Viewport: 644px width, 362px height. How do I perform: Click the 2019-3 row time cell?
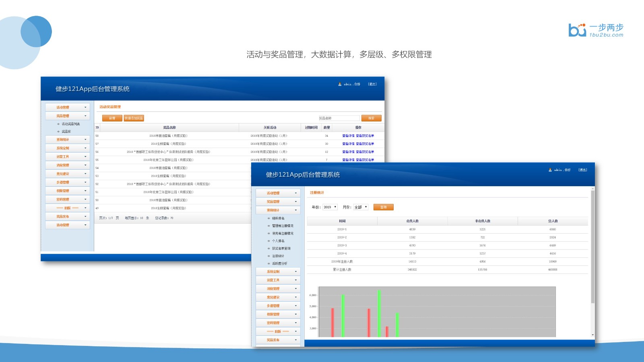point(342,245)
